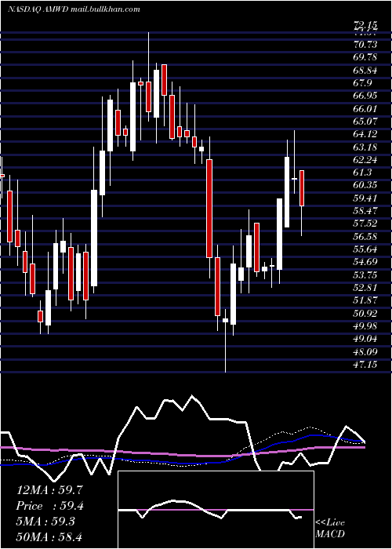Click the <<Live MACD label

[330, 529]
